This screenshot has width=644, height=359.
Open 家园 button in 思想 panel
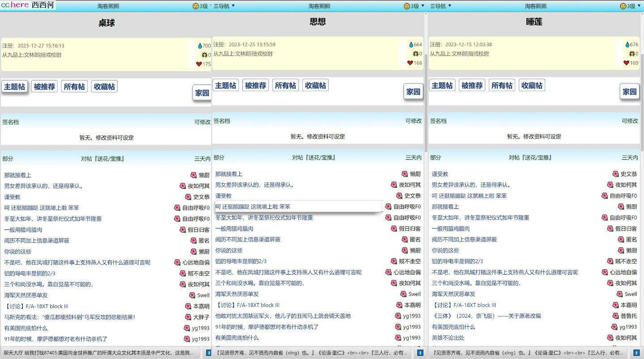[x=413, y=92]
